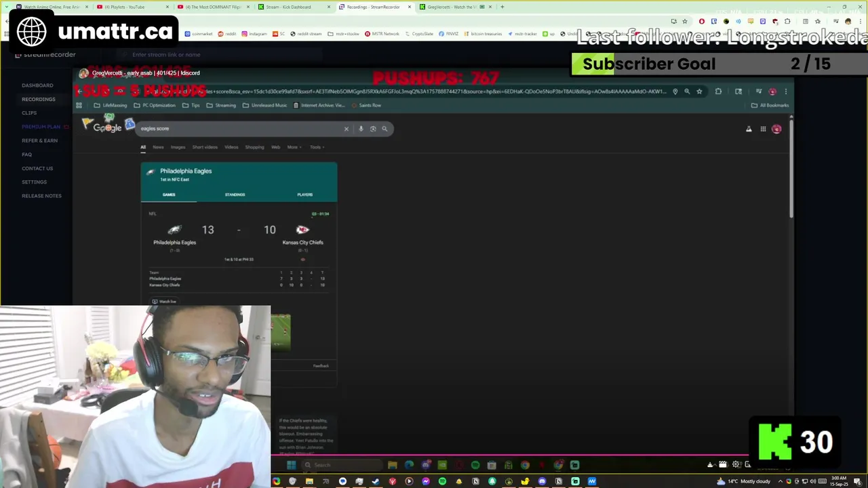Open CLIPS in StreamRecorder sidebar

click(29, 113)
